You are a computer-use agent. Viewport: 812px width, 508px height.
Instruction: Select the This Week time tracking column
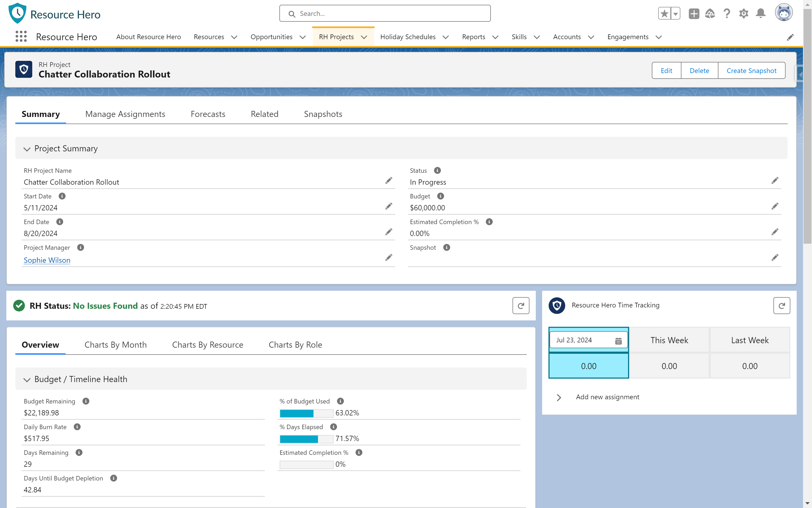[x=669, y=340]
